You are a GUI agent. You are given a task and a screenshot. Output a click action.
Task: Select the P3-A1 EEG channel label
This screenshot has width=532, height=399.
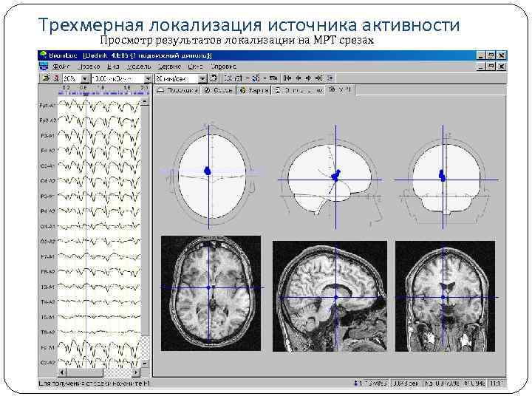click(x=47, y=196)
